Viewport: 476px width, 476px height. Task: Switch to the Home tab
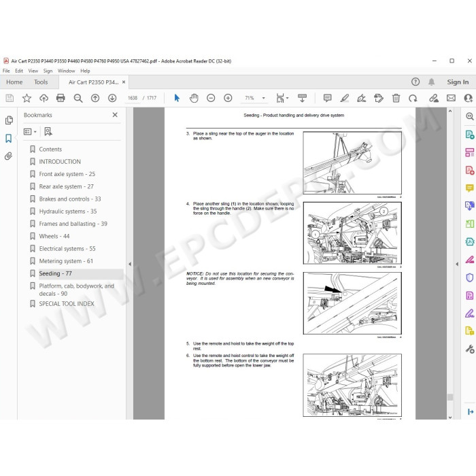coord(14,82)
